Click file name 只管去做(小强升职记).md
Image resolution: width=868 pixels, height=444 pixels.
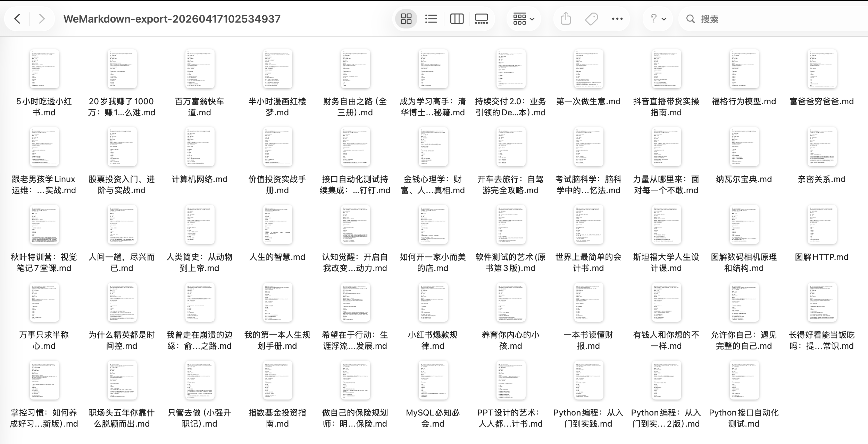[x=200, y=418]
